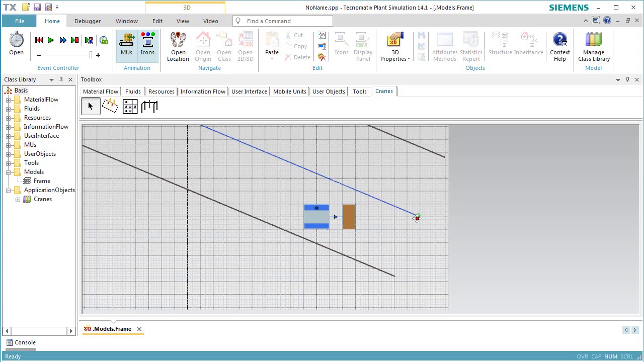The height and width of the screenshot is (362, 644).
Task: Click Cut in Edit group
Action: (294, 35)
